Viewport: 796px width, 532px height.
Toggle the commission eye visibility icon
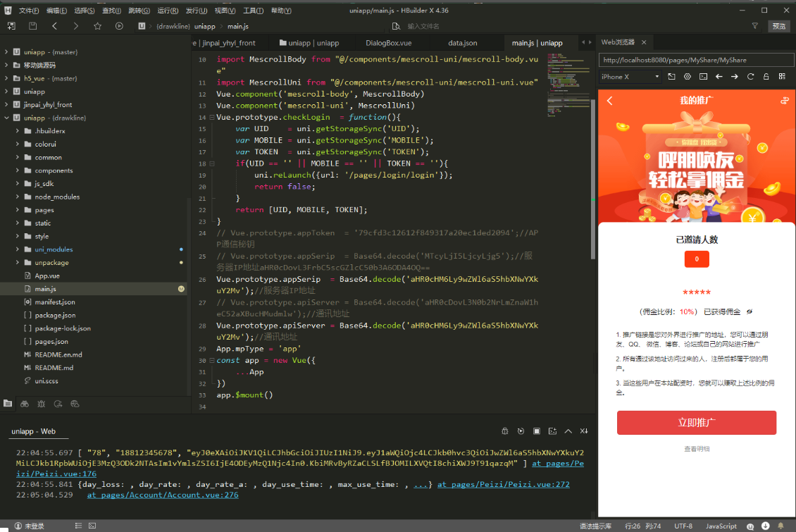[x=750, y=311]
